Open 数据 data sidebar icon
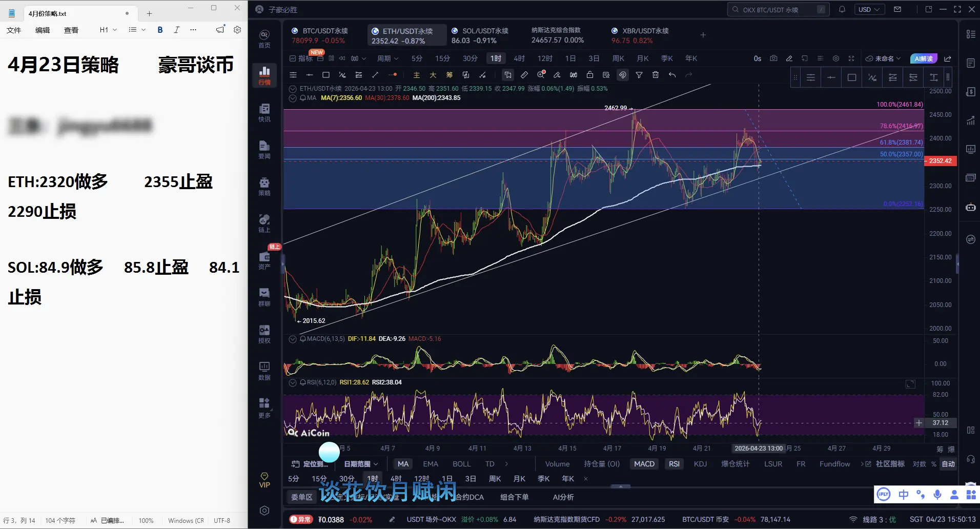This screenshot has width=980, height=529. coord(264,371)
